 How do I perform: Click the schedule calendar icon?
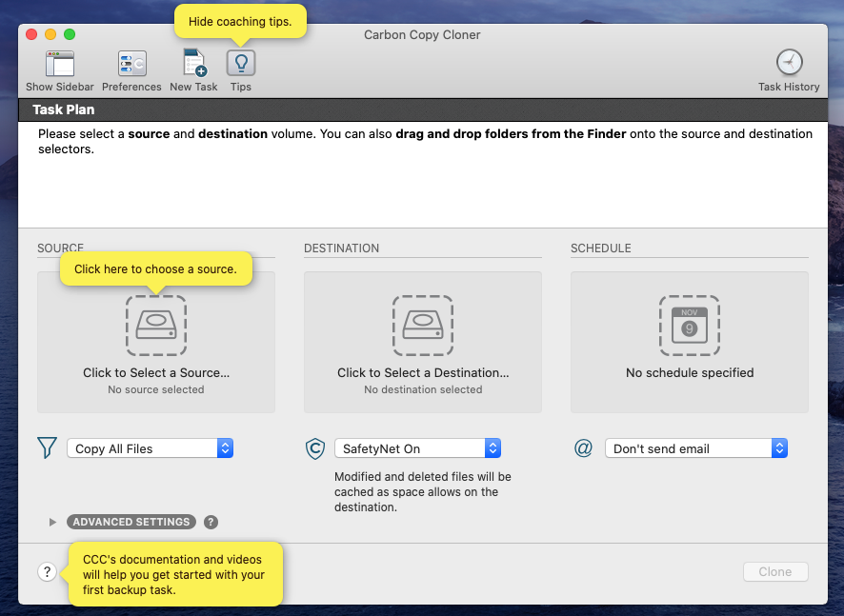(690, 326)
